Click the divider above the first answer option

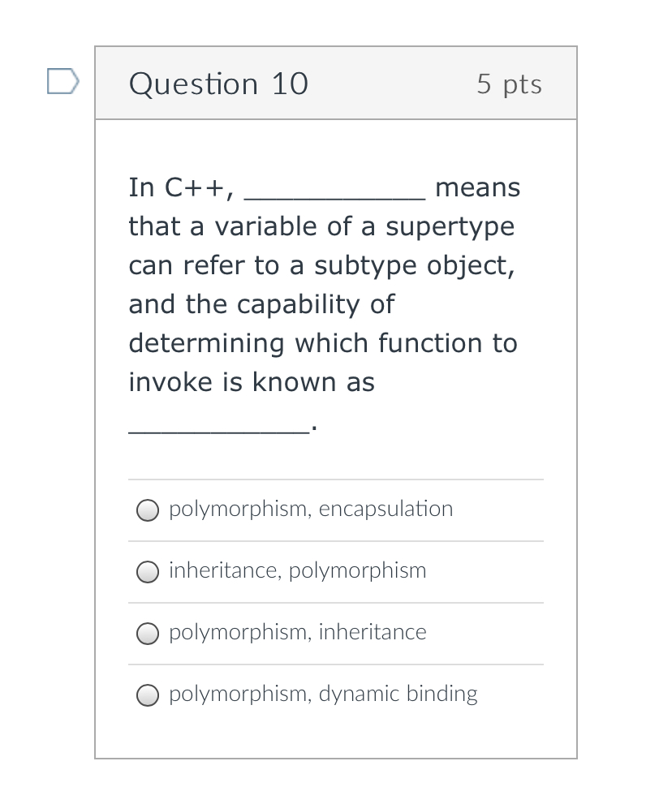(336, 479)
